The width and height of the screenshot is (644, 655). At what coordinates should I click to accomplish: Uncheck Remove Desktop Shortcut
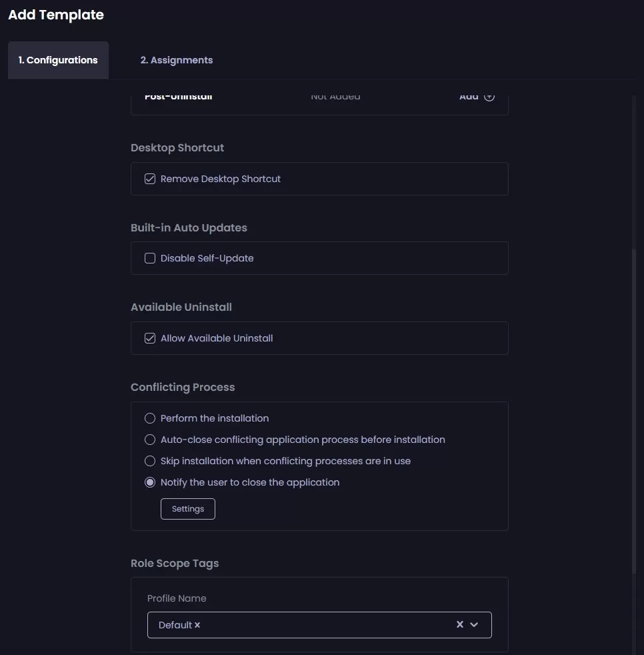click(x=149, y=178)
